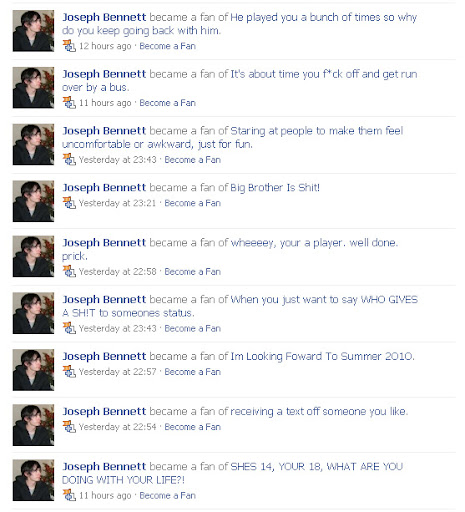
Task: Click Become a Fan under "12 hours ago"
Action: pyautogui.click(x=167, y=46)
